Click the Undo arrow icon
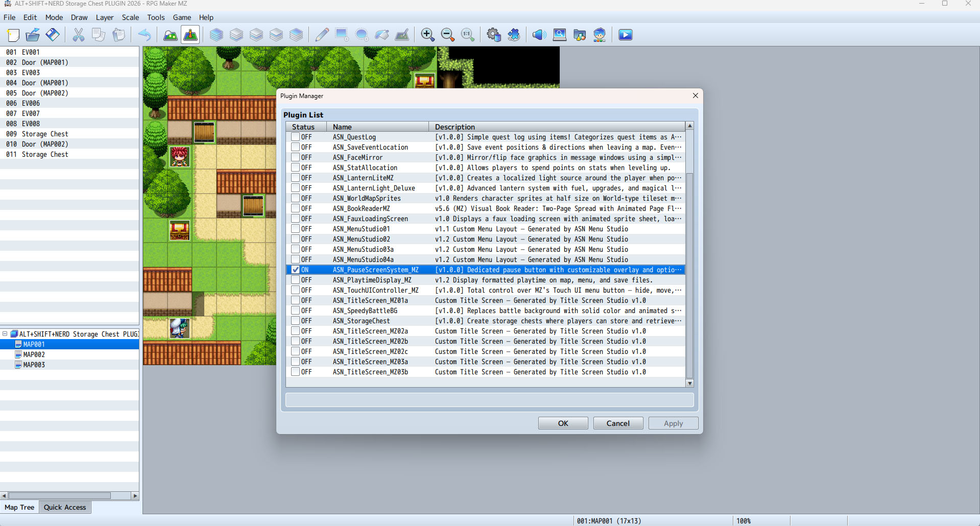The width and height of the screenshot is (980, 526). point(145,35)
